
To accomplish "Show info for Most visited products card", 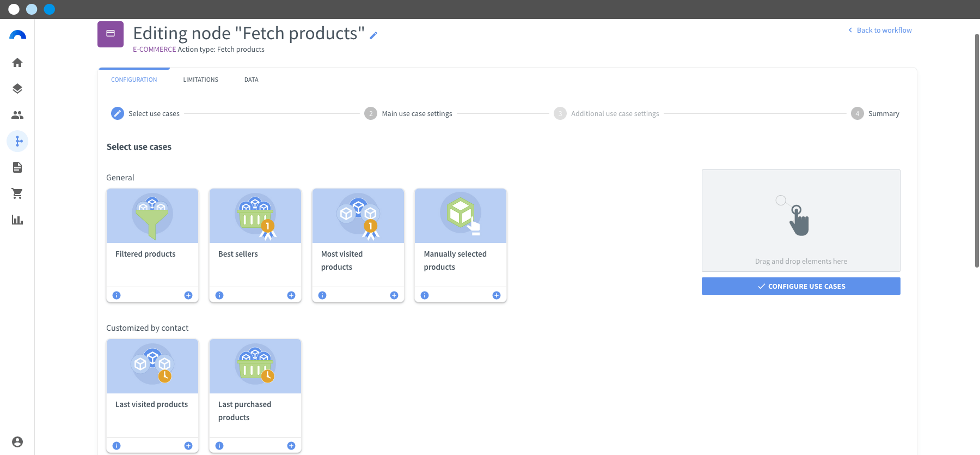I will [322, 295].
